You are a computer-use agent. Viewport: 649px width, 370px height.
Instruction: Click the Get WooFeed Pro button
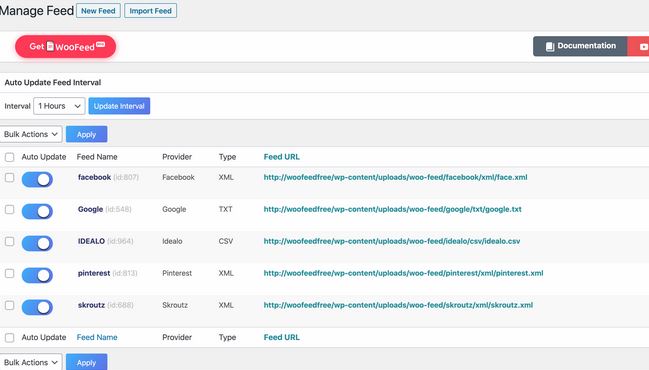65,46
